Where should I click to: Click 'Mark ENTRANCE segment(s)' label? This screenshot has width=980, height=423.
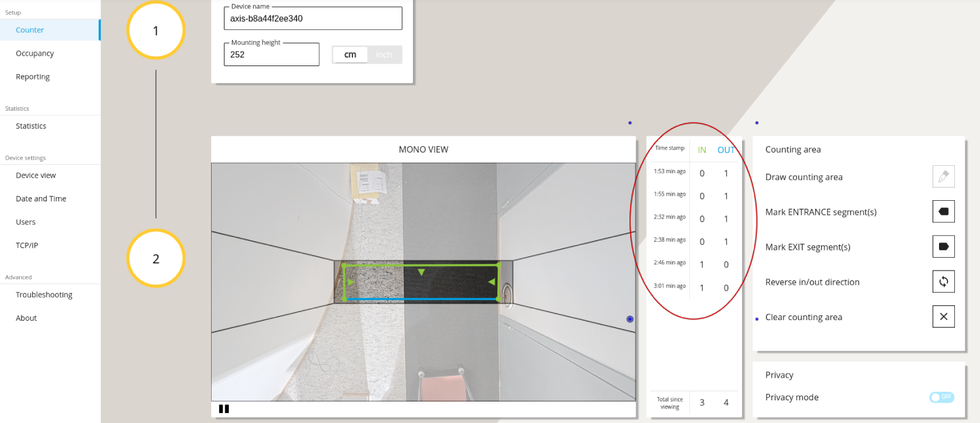point(821,212)
